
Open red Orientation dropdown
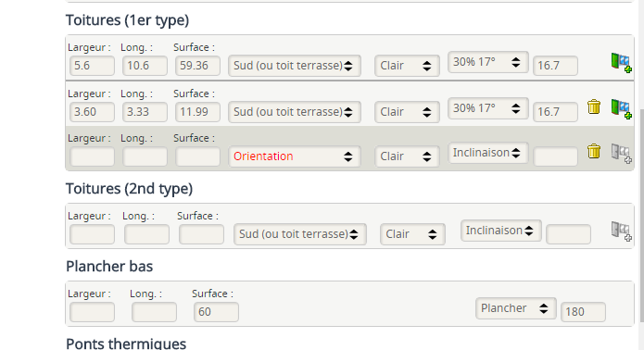295,156
